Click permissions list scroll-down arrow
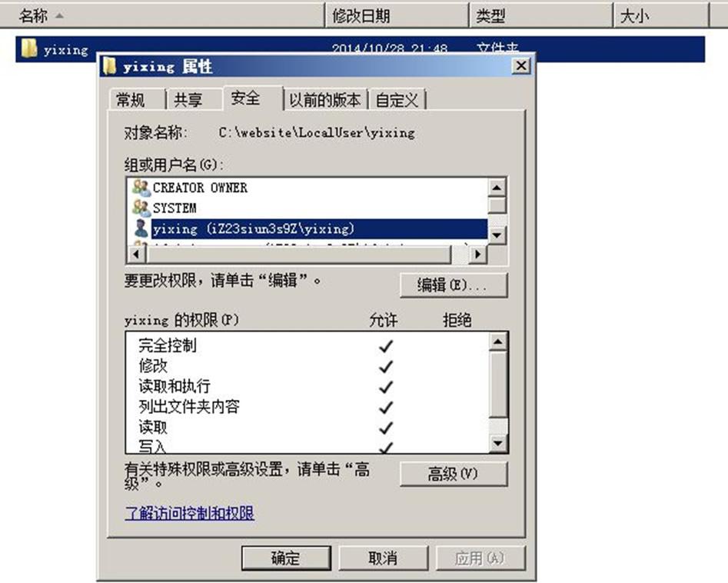This screenshot has height=583, width=728. tap(497, 443)
